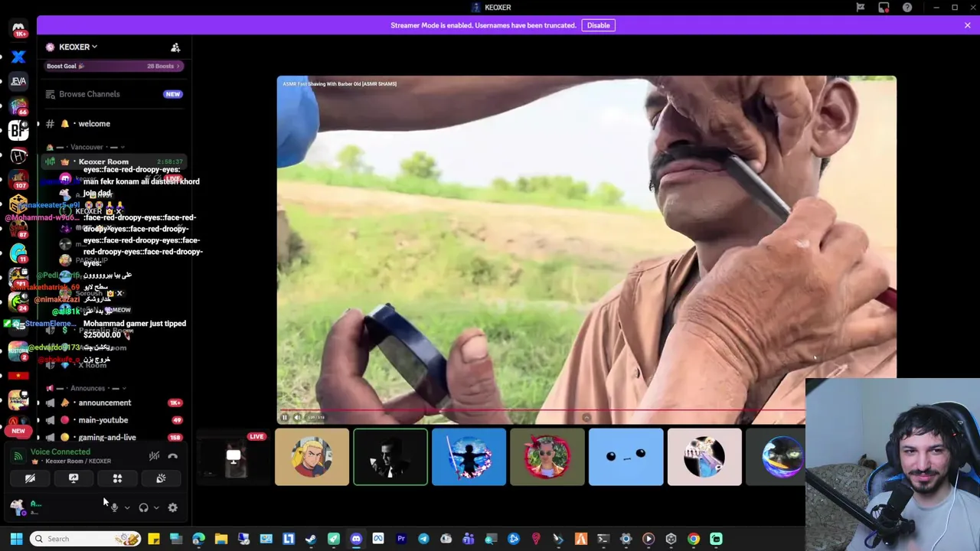Turn on camera in voice panel

click(30, 478)
